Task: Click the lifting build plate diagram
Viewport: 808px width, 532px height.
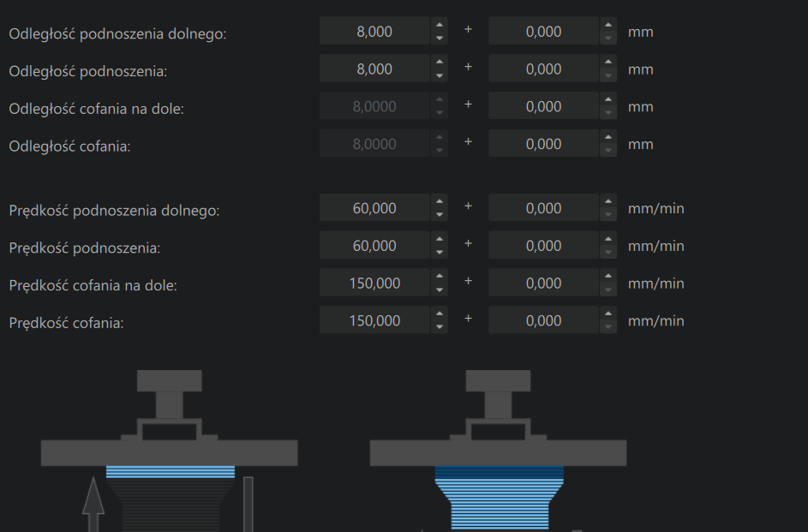Action: coord(169,451)
